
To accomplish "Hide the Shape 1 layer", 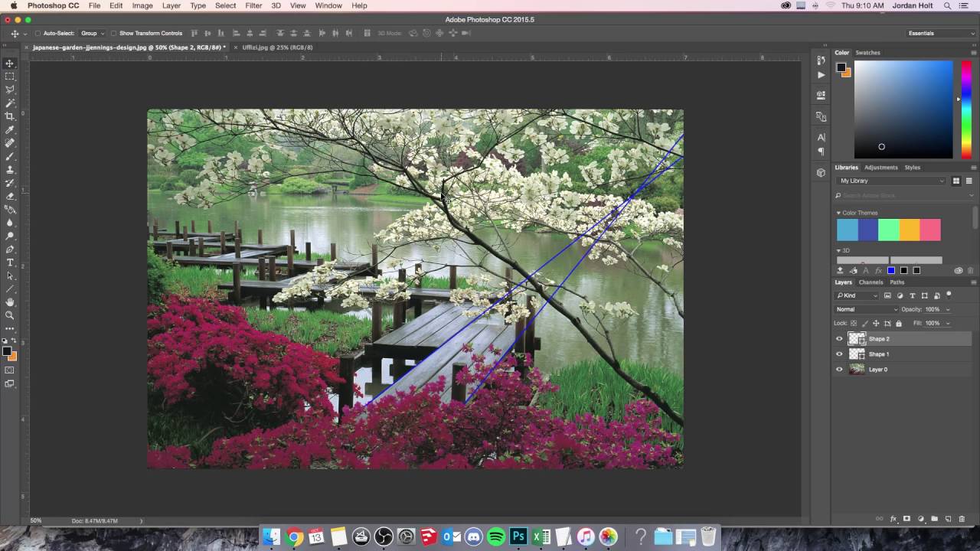I will coord(839,354).
